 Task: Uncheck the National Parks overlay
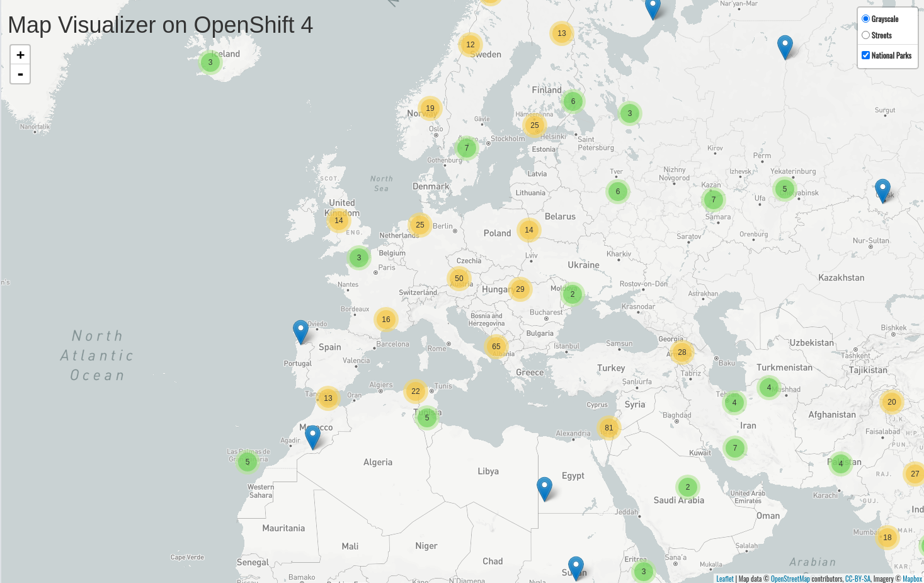pos(865,55)
